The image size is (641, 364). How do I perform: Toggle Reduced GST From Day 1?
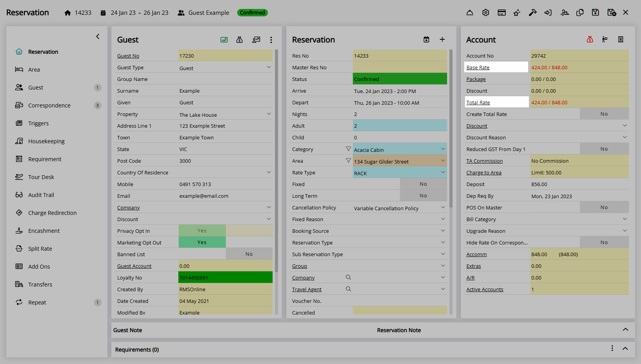pos(604,149)
